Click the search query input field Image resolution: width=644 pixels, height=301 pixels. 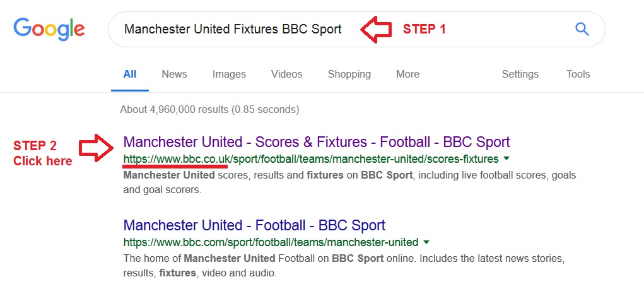click(x=233, y=29)
